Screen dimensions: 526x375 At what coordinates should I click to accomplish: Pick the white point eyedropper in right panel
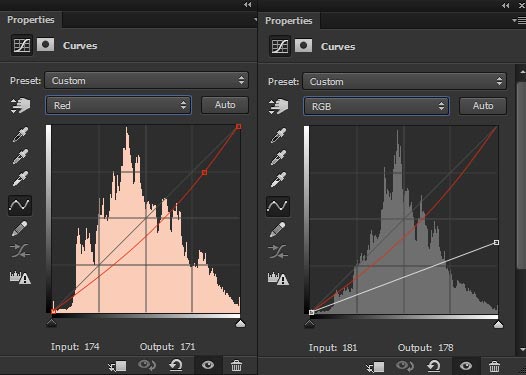tap(278, 179)
